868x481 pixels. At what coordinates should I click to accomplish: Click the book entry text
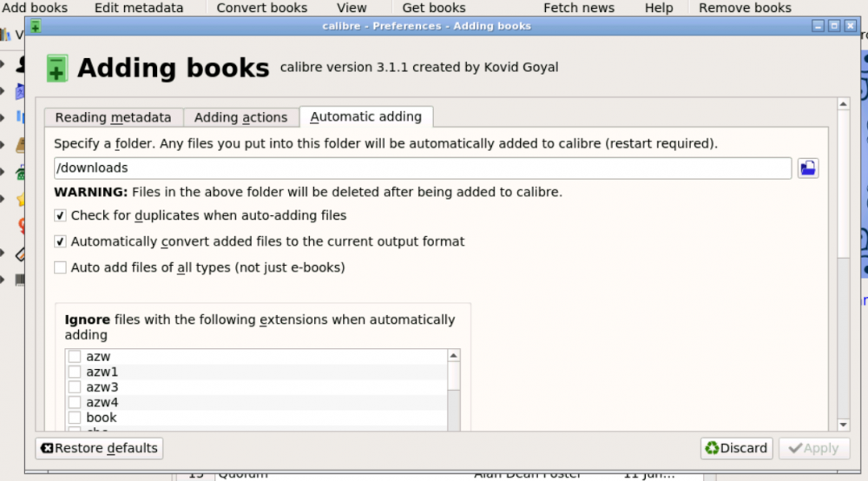tap(102, 418)
